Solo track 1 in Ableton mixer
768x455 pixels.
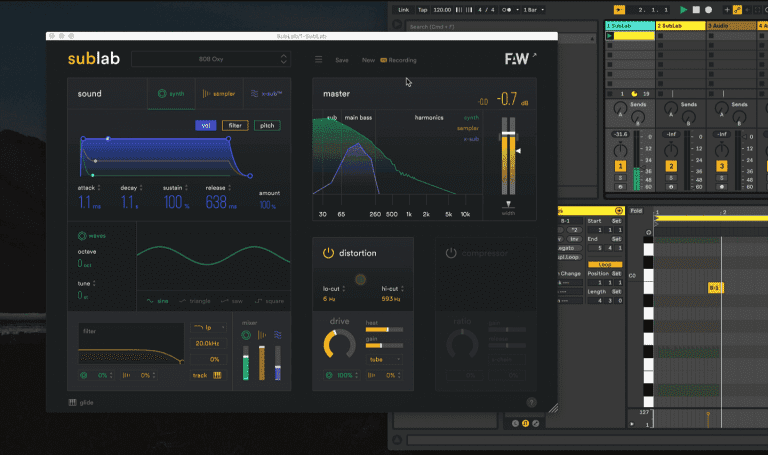(x=620, y=178)
